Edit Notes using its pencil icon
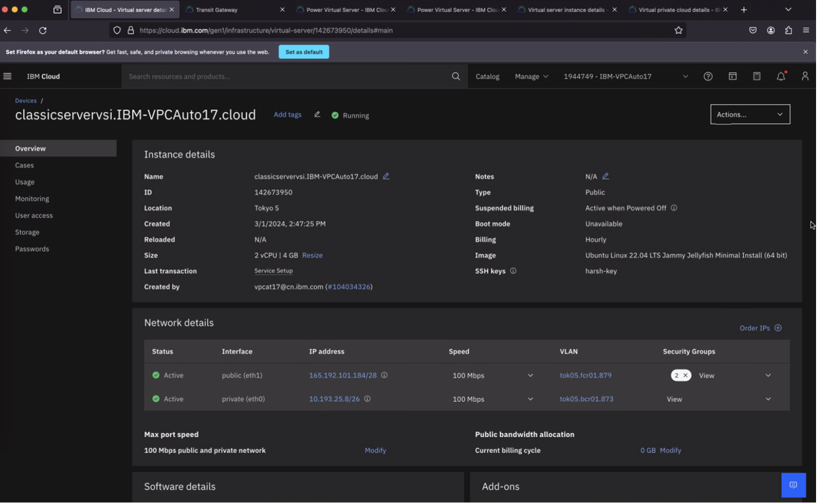 (x=605, y=176)
